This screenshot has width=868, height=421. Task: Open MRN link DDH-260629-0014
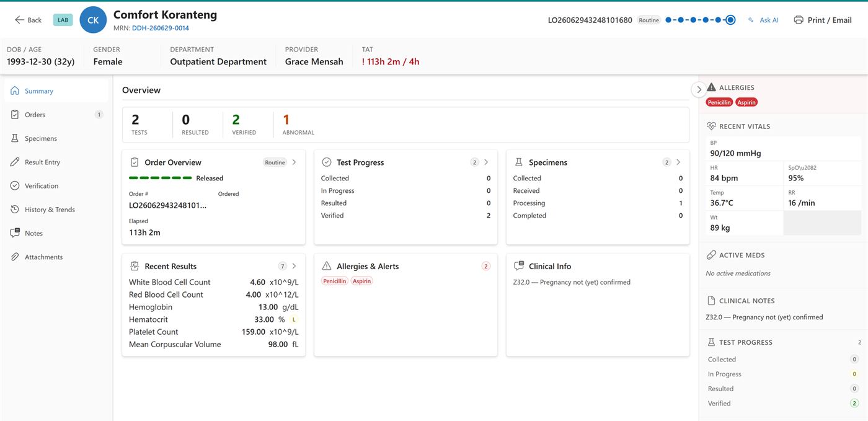coord(161,28)
